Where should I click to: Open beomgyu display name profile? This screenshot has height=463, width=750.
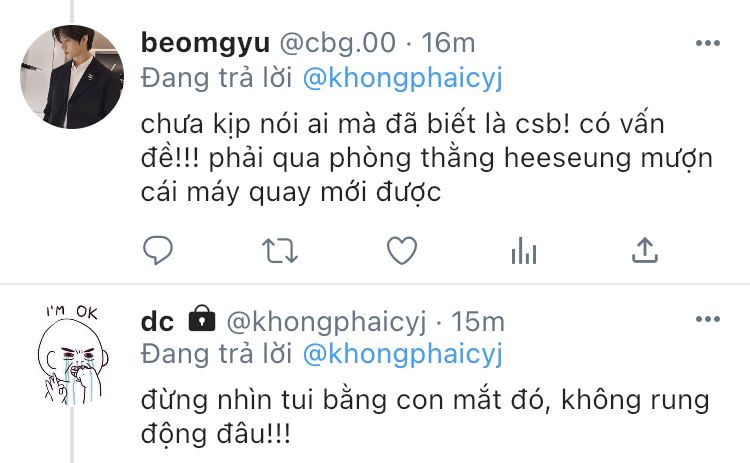tap(206, 43)
